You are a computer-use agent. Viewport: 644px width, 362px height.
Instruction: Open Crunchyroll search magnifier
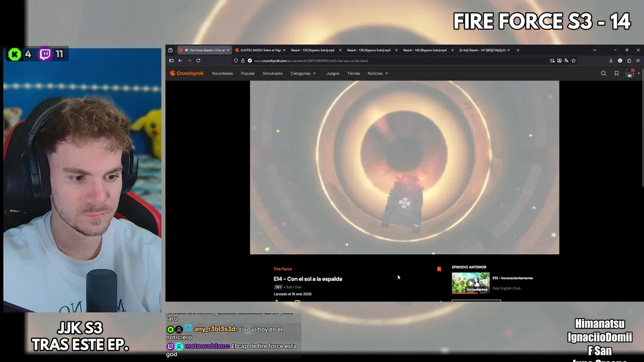pos(603,73)
